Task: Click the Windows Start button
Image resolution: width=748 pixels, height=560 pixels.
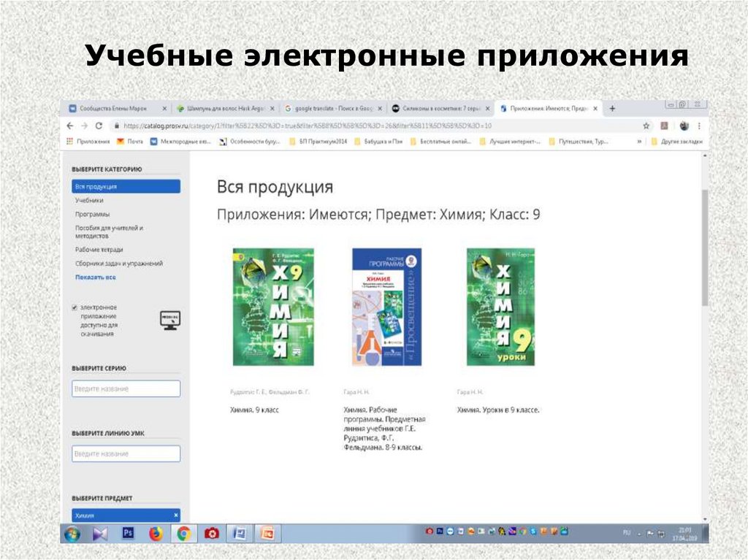Action: coord(73,534)
